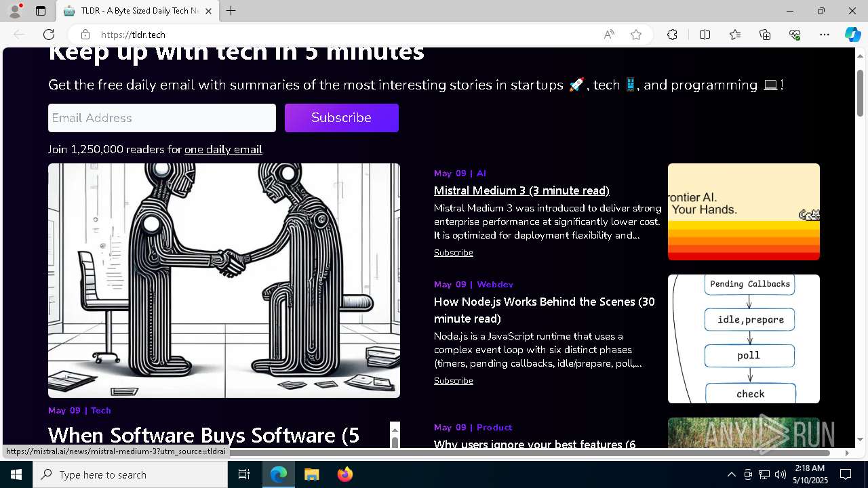Click the 'May 09 | Product' category label

pyautogui.click(x=473, y=427)
